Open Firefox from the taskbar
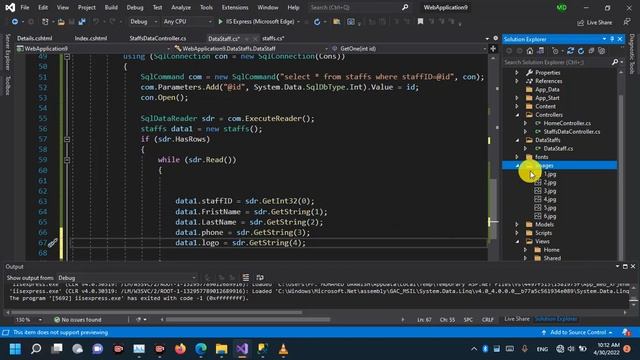640x360 pixels. [x=180, y=349]
